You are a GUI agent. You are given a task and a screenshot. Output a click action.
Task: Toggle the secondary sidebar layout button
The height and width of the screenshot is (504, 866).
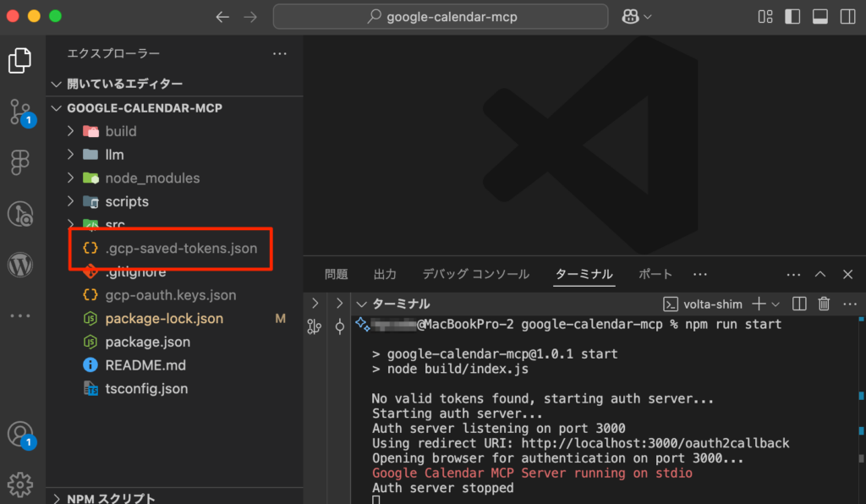click(x=847, y=16)
